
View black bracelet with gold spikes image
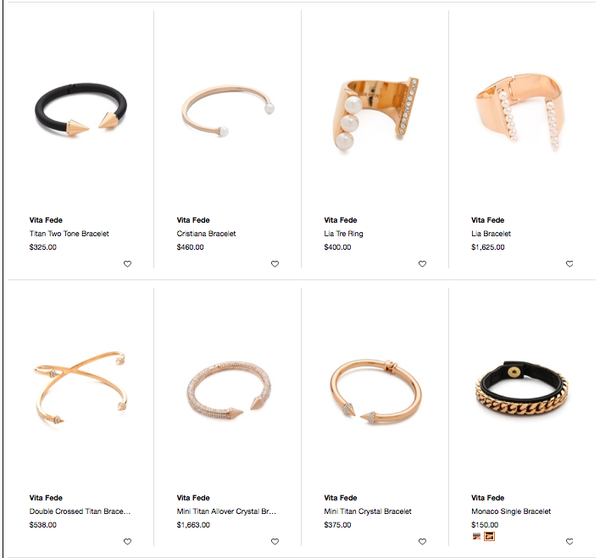point(81,109)
